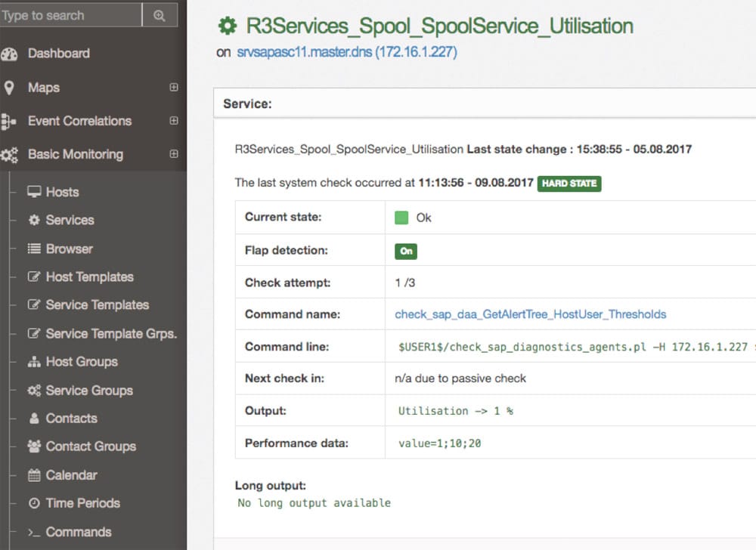
Task: Click the output text Utilisation -> 1 %
Action: click(x=456, y=411)
